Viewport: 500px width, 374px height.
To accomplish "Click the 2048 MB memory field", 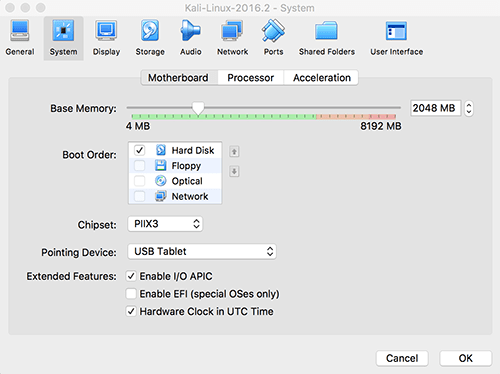I will pyautogui.click(x=436, y=108).
